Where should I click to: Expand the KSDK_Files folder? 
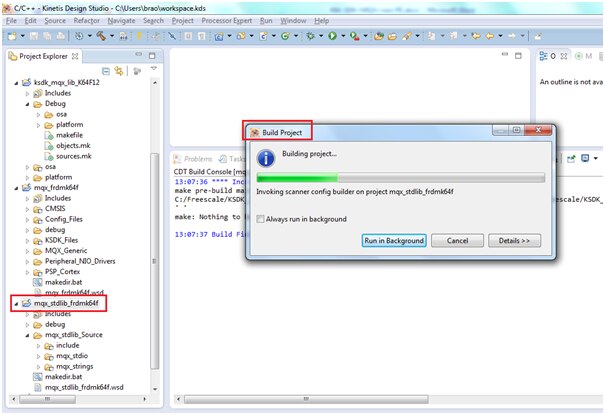point(27,241)
